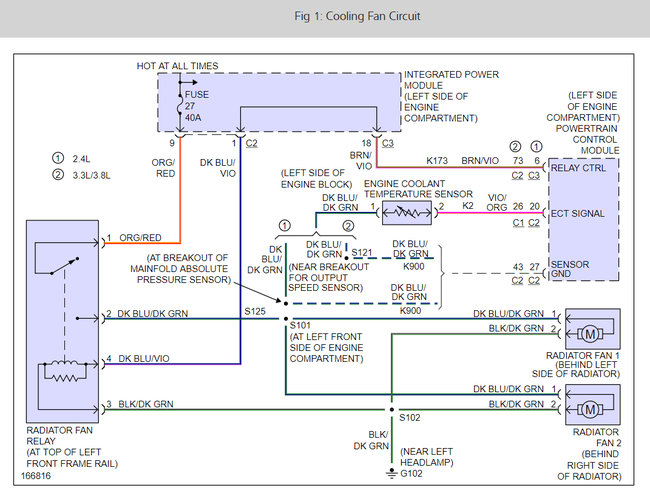
Task: Click the ground symbol beside G102
Action: [392, 473]
